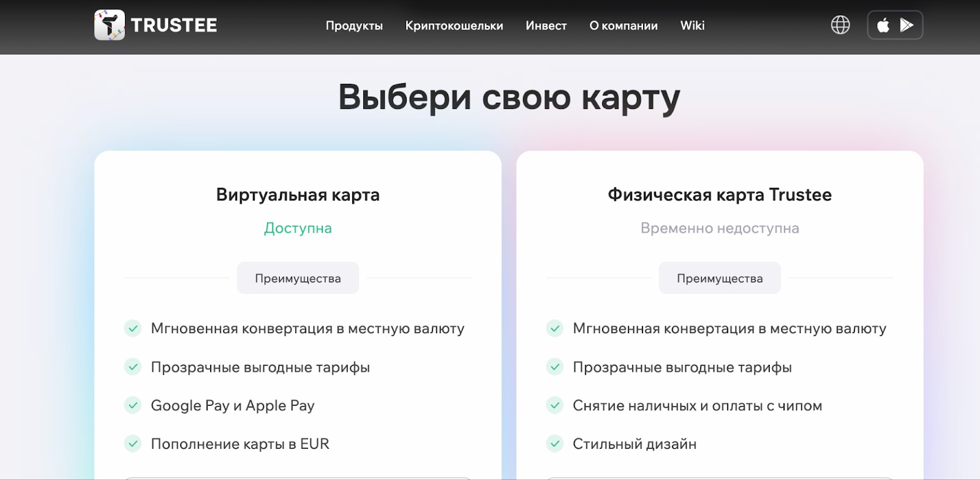Screen dimensions: 980x480
Task: Click the checkmark beside Снятие наличных и оплаты с чипом
Action: click(555, 405)
